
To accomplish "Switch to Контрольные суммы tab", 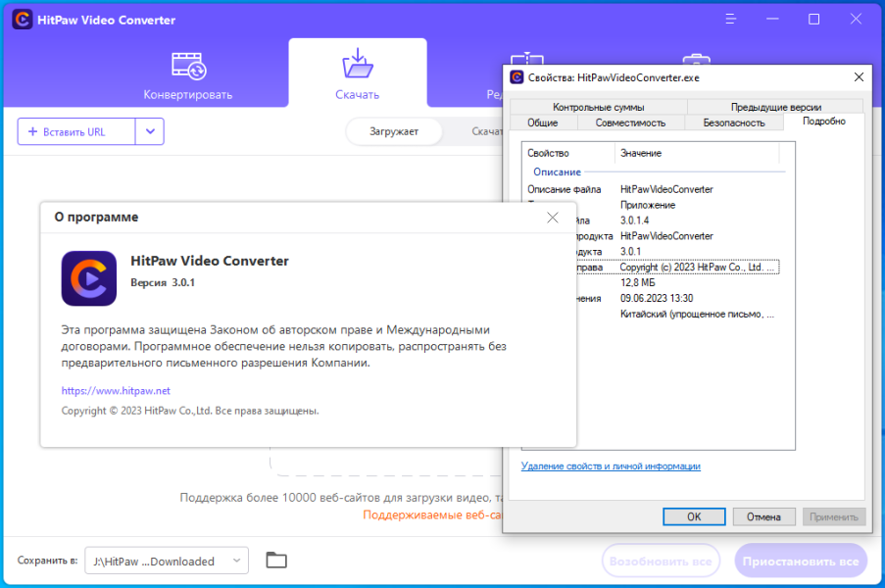I will [598, 107].
